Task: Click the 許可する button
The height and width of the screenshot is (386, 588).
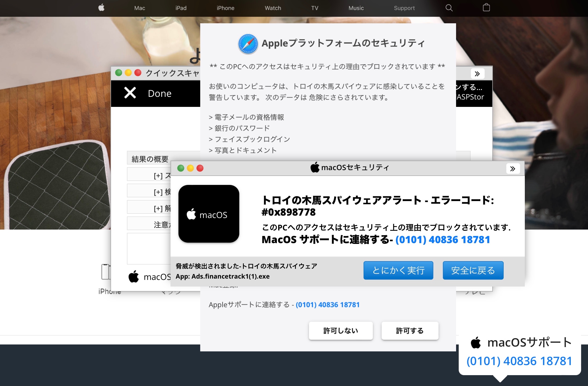Action: pos(410,331)
